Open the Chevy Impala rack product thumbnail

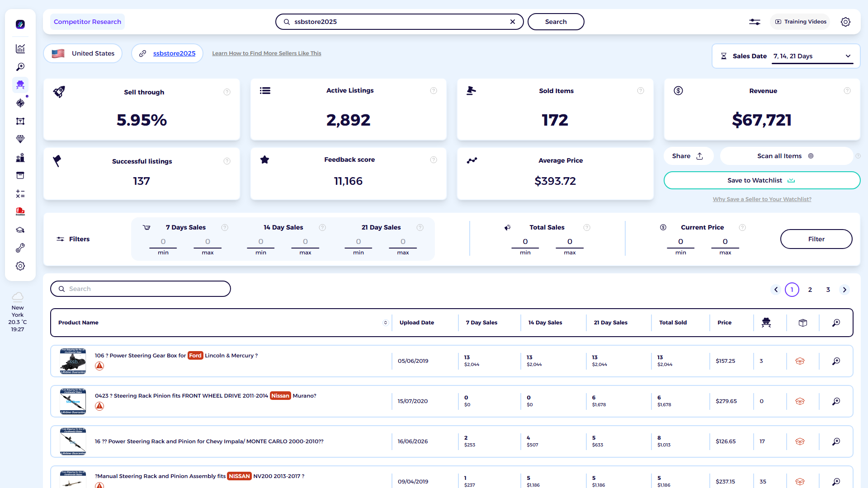click(x=73, y=441)
